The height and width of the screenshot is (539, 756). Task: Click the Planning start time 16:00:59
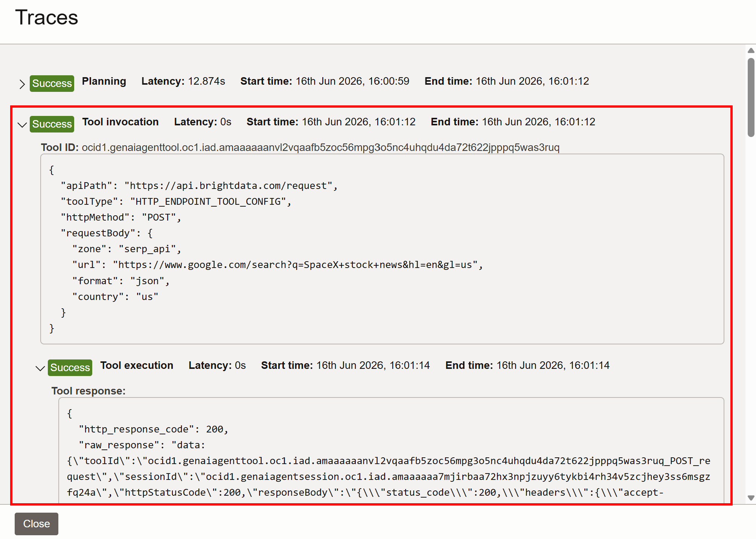(x=352, y=81)
